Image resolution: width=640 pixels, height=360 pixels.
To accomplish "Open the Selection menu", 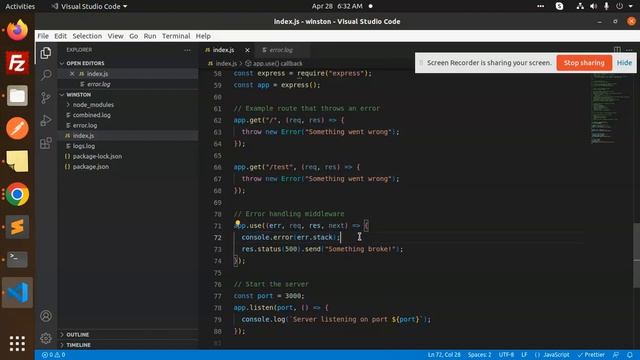I will coord(87,36).
